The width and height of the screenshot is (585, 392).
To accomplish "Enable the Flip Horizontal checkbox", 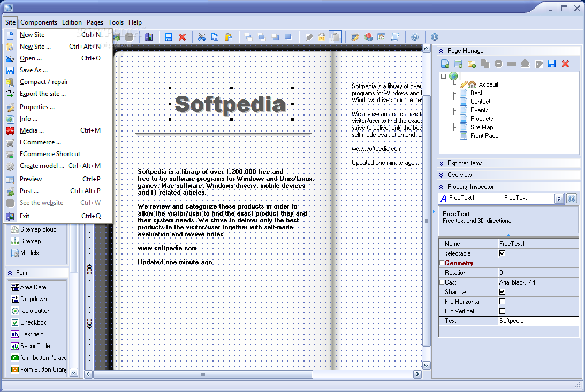I will tap(502, 302).
